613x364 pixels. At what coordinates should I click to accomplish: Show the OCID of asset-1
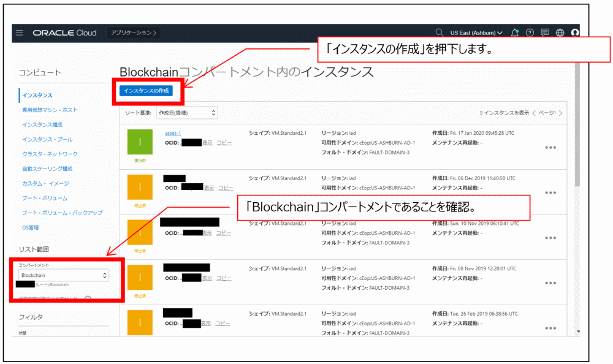coord(207,143)
